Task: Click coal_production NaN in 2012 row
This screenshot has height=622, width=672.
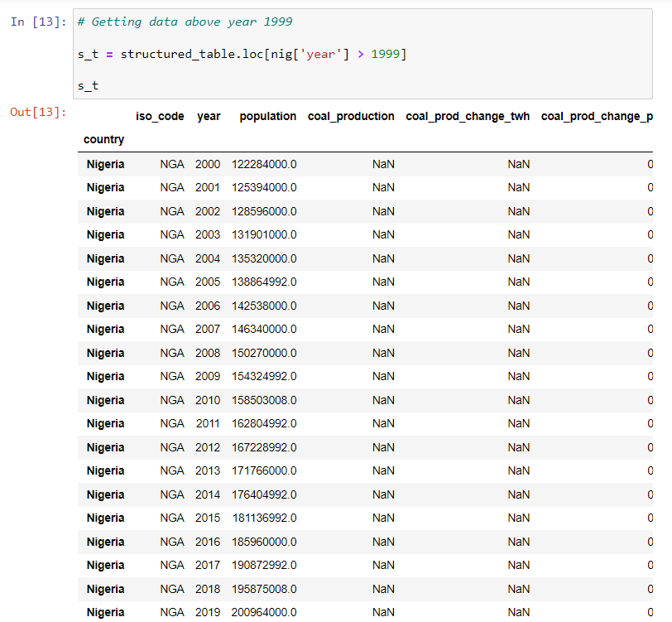Action: tap(383, 447)
